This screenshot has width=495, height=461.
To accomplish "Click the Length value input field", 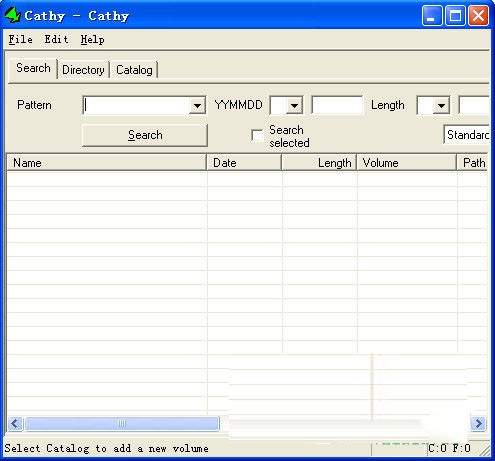I will pyautogui.click(x=474, y=105).
